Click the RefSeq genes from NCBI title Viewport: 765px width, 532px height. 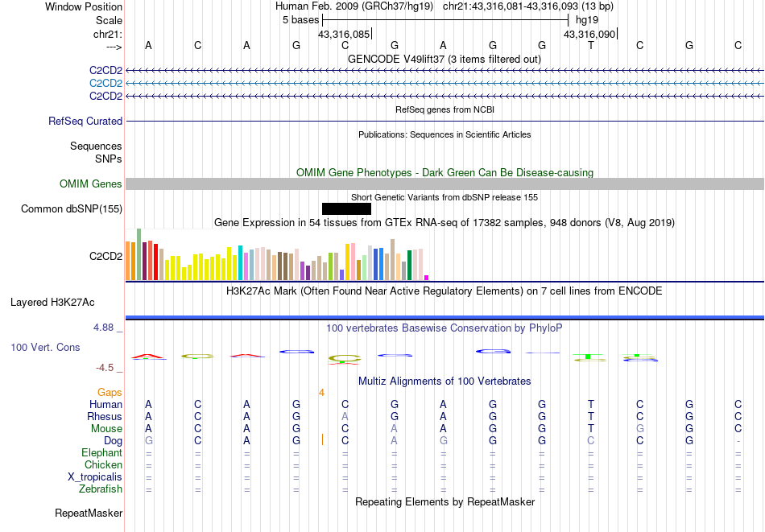click(x=445, y=109)
